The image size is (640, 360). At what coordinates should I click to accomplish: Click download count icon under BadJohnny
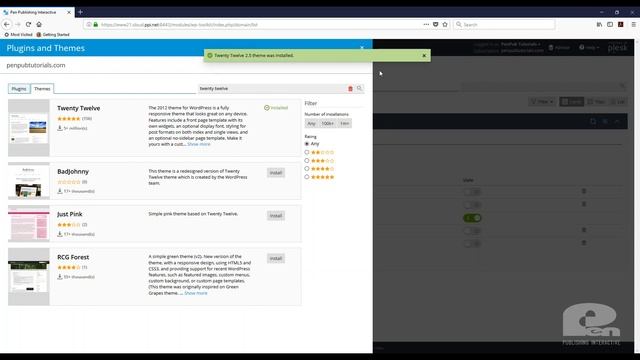(60, 191)
